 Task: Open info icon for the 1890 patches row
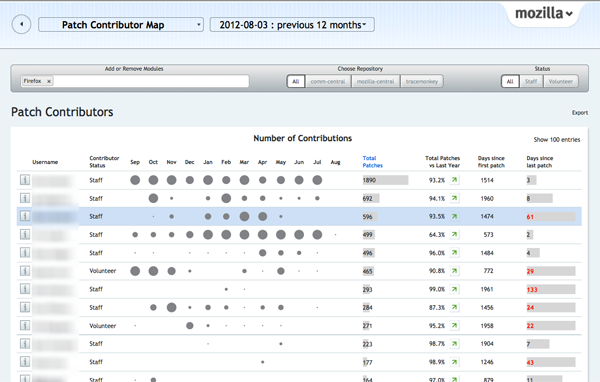(x=25, y=180)
